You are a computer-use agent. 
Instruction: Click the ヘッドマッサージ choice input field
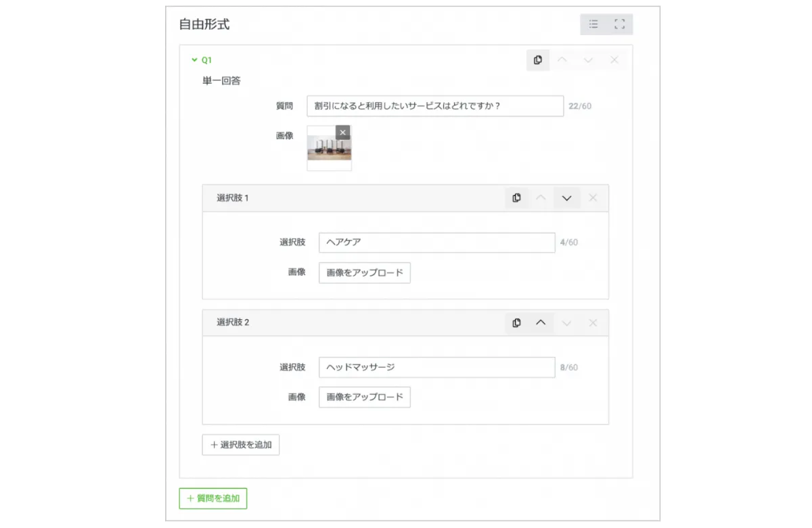437,367
